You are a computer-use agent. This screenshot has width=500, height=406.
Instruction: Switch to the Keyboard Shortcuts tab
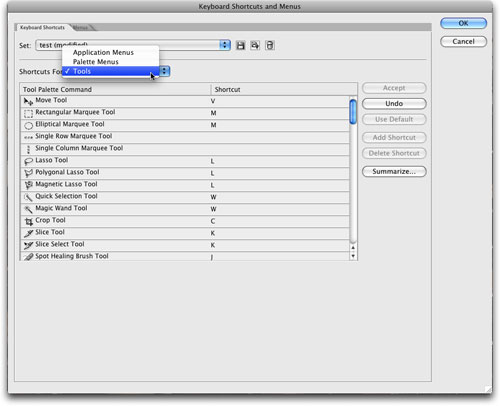pos(42,27)
